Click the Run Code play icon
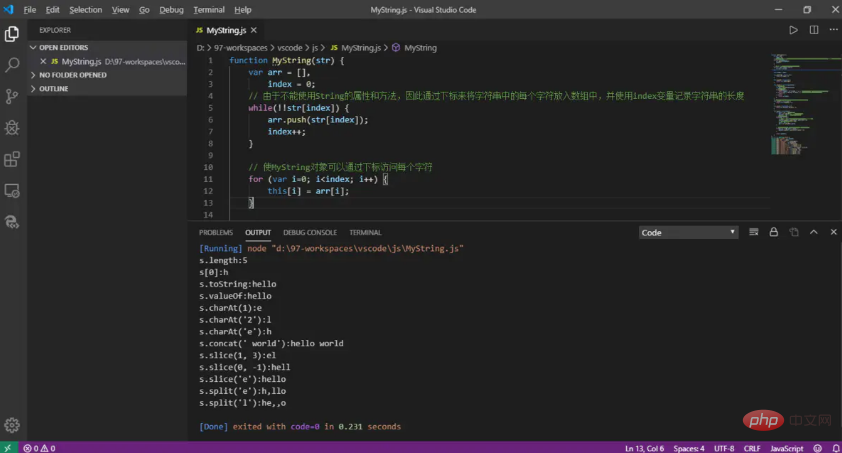Screen dimensions: 842x453 [x=793, y=30]
